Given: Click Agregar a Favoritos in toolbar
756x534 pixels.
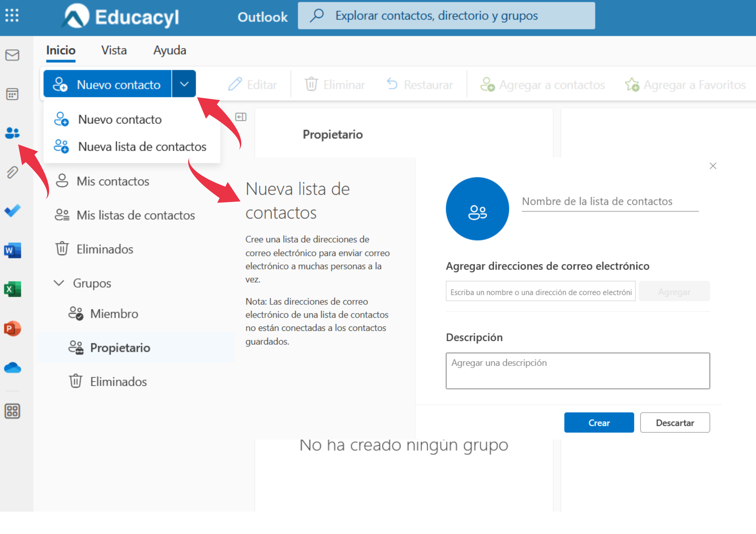Looking at the screenshot, I should (x=685, y=85).
